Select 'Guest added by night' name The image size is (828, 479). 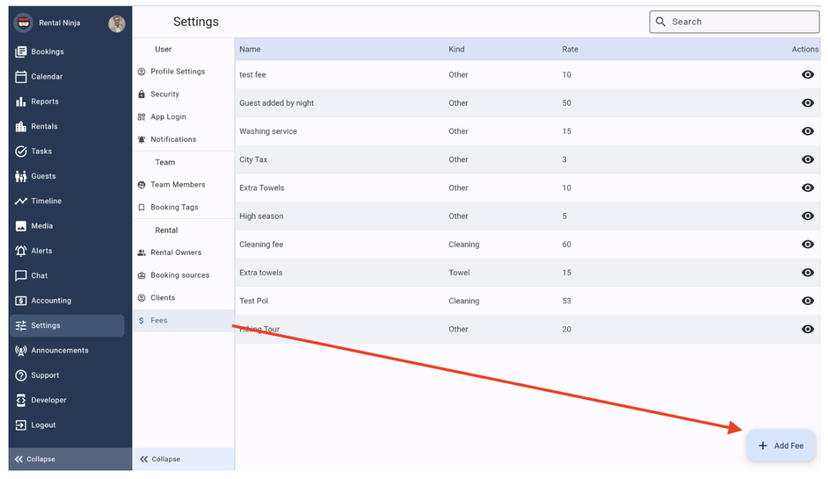(x=277, y=103)
